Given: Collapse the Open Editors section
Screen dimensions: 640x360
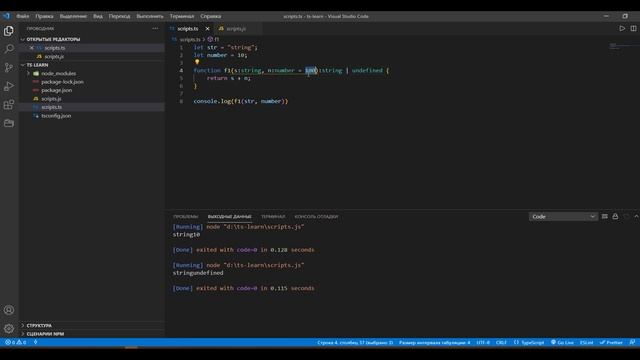Looking at the screenshot, I should [92, 39].
